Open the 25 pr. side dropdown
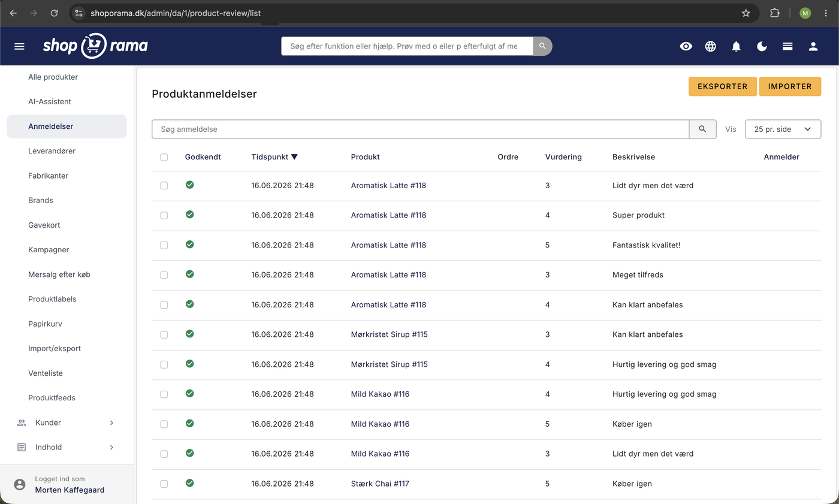This screenshot has width=839, height=504. 783,129
